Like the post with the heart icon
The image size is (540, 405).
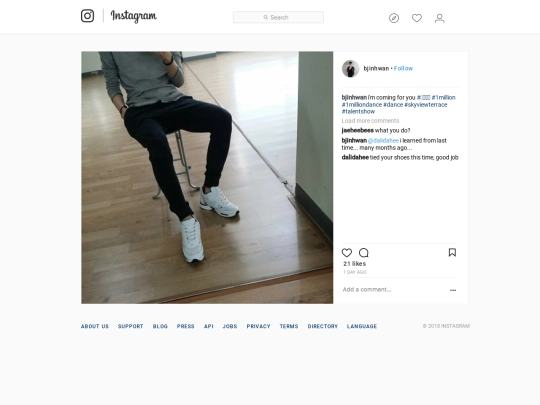pos(347,253)
